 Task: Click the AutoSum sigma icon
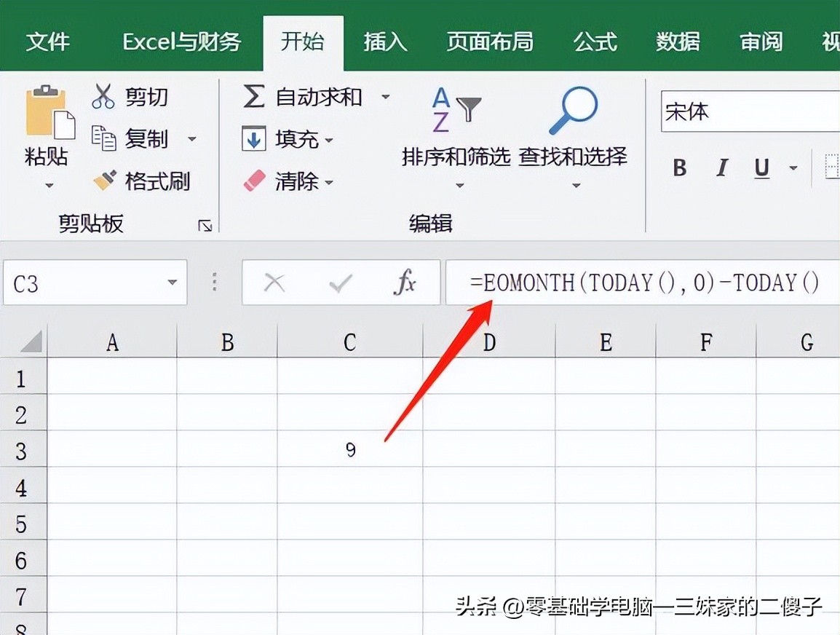(253, 96)
